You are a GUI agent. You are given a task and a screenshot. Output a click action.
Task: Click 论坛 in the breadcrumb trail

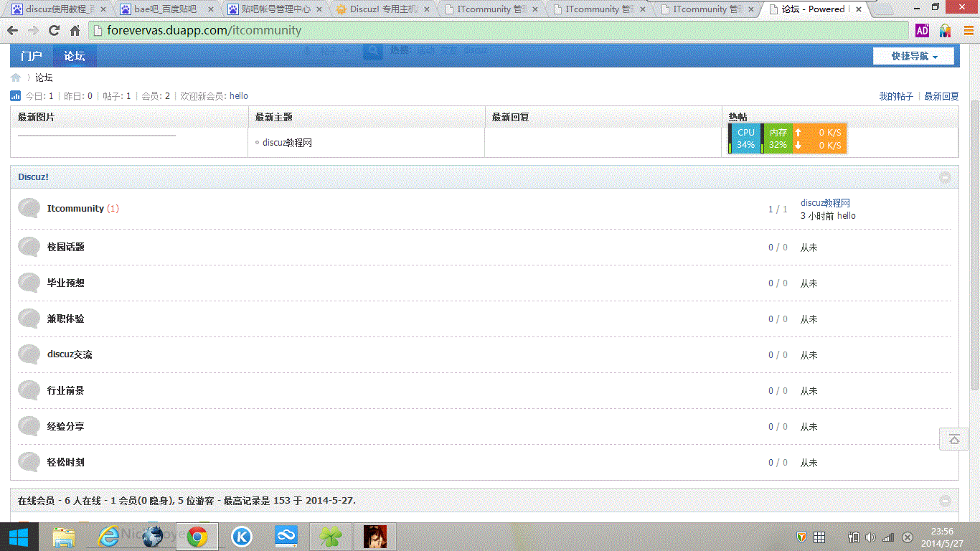pos(44,77)
